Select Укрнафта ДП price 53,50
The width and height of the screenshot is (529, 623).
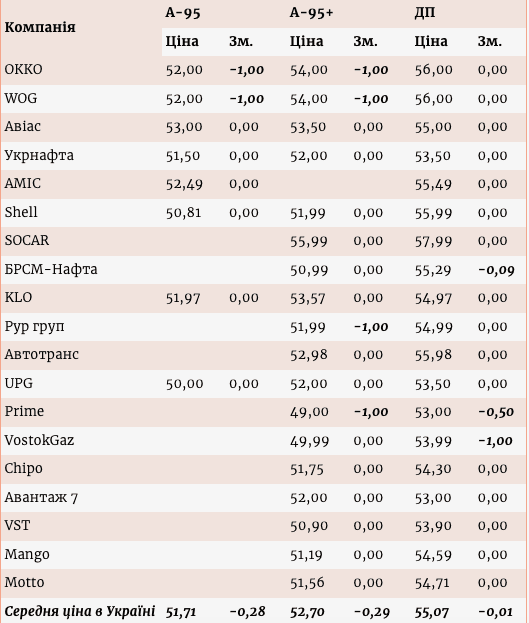pos(432,156)
